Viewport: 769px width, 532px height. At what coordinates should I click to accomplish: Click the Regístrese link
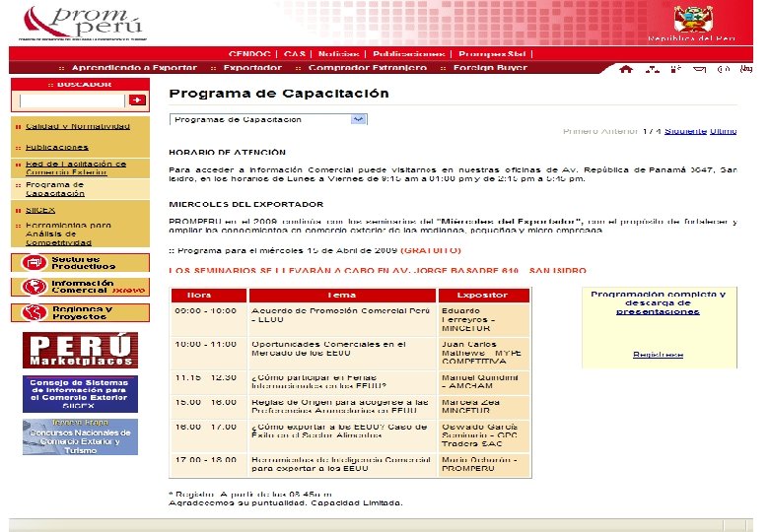point(658,355)
